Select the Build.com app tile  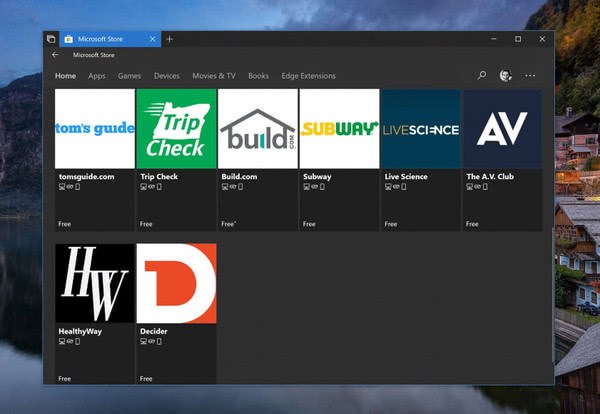click(x=258, y=129)
